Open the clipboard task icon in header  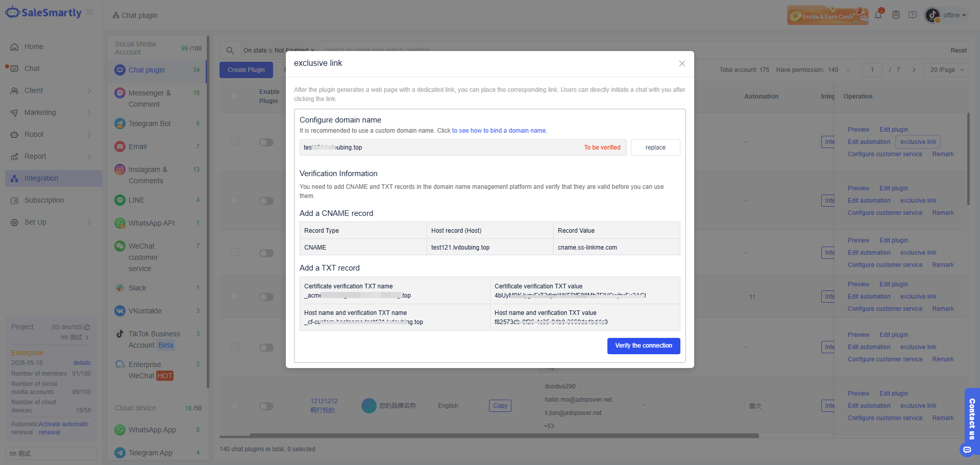coord(896,15)
